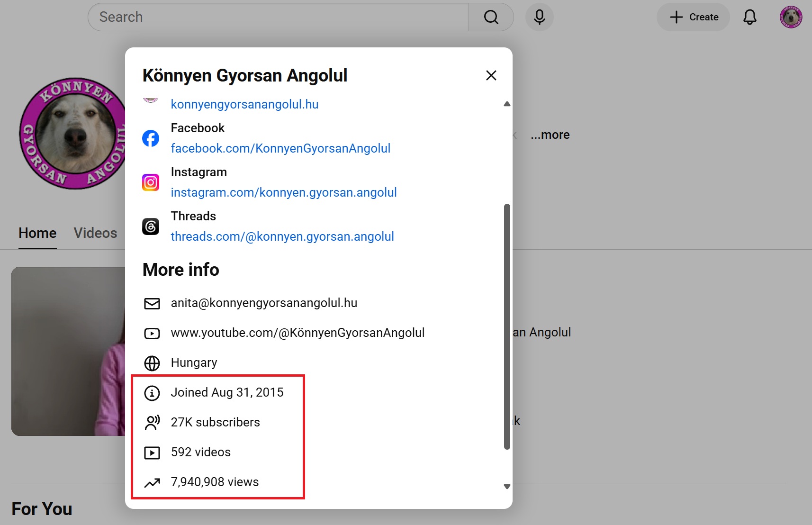The width and height of the screenshot is (812, 525).
Task: Start voice search with microphone icon
Action: pyautogui.click(x=539, y=17)
